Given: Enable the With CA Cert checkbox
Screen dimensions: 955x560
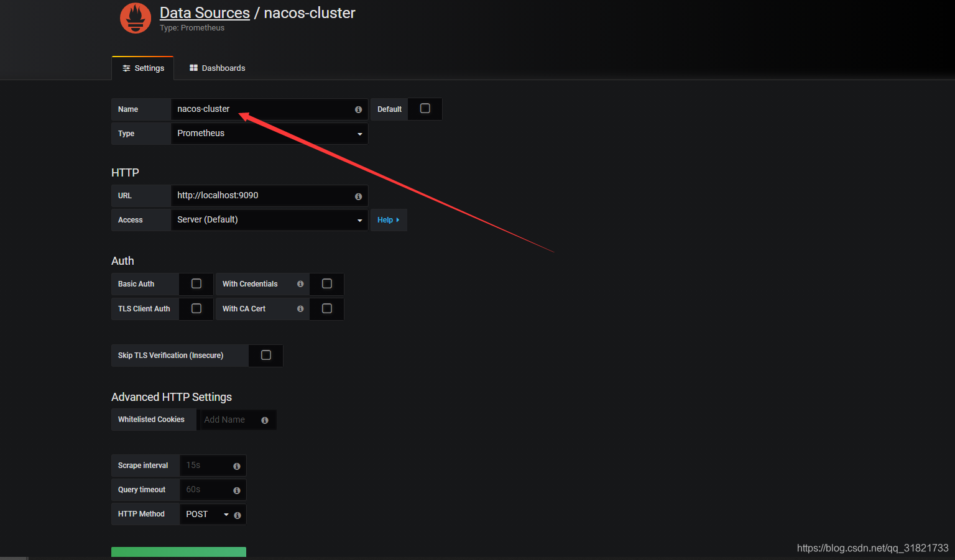Looking at the screenshot, I should pyautogui.click(x=327, y=308).
